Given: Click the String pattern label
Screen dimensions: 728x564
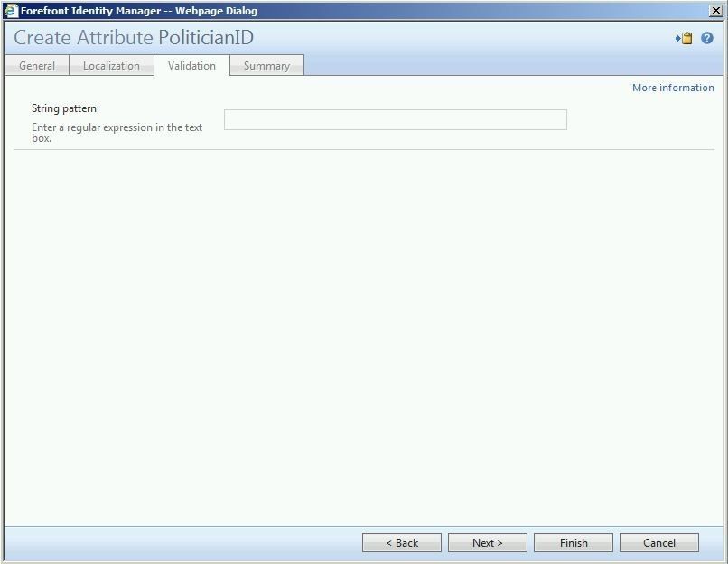Looking at the screenshot, I should tap(64, 108).
